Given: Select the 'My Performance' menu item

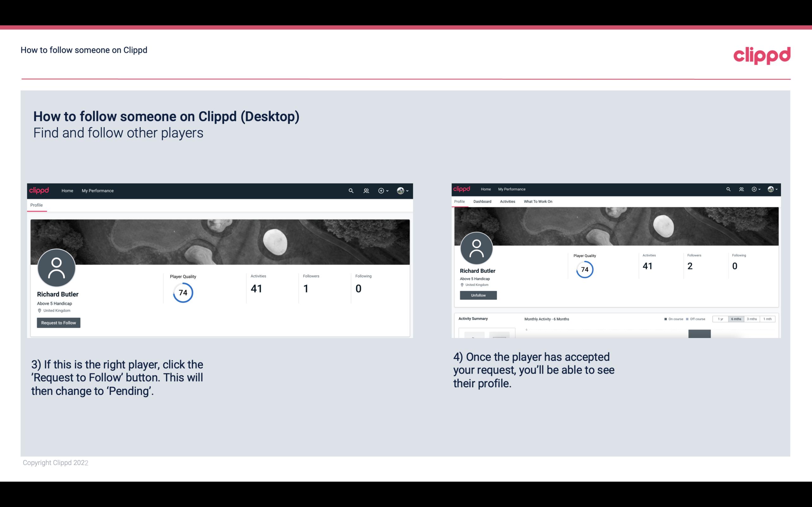Looking at the screenshot, I should point(98,190).
